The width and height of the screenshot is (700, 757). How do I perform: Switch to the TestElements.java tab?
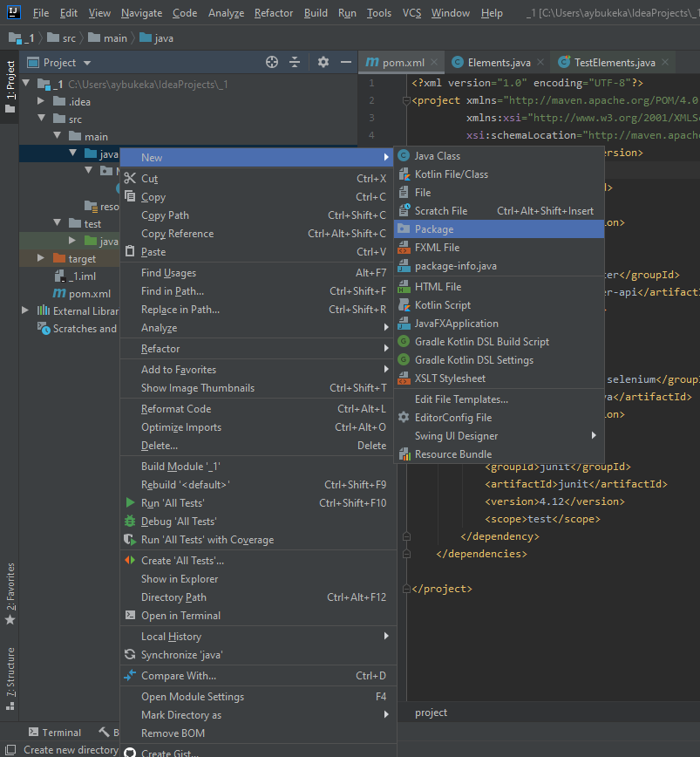[614, 62]
